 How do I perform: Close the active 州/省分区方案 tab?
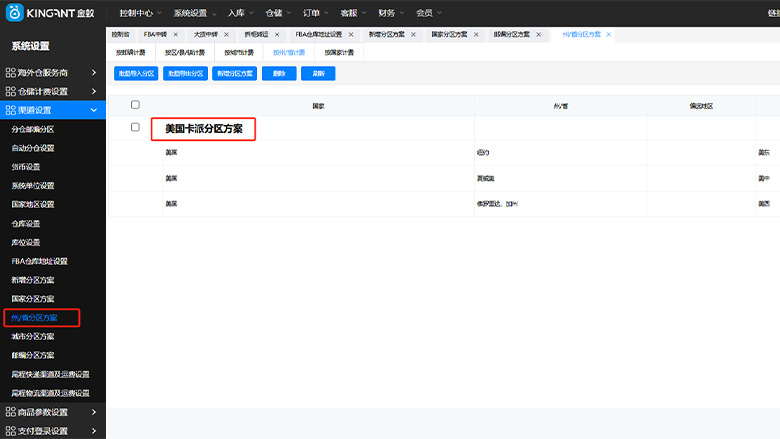point(609,34)
